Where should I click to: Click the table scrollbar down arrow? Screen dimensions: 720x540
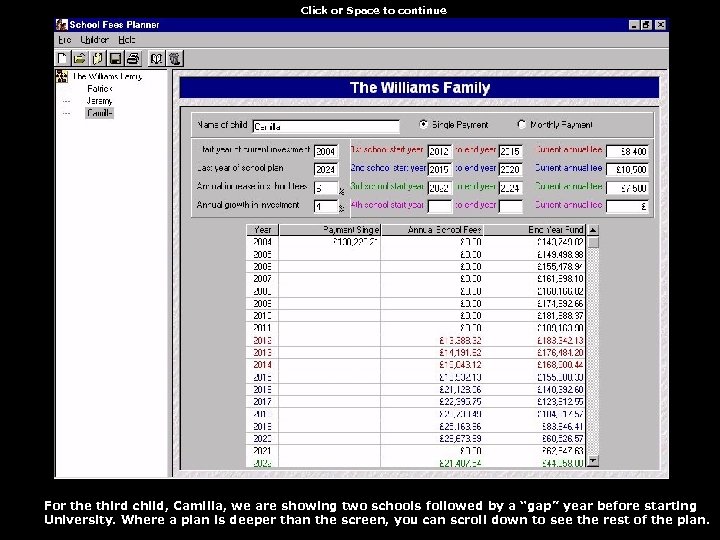click(x=593, y=461)
